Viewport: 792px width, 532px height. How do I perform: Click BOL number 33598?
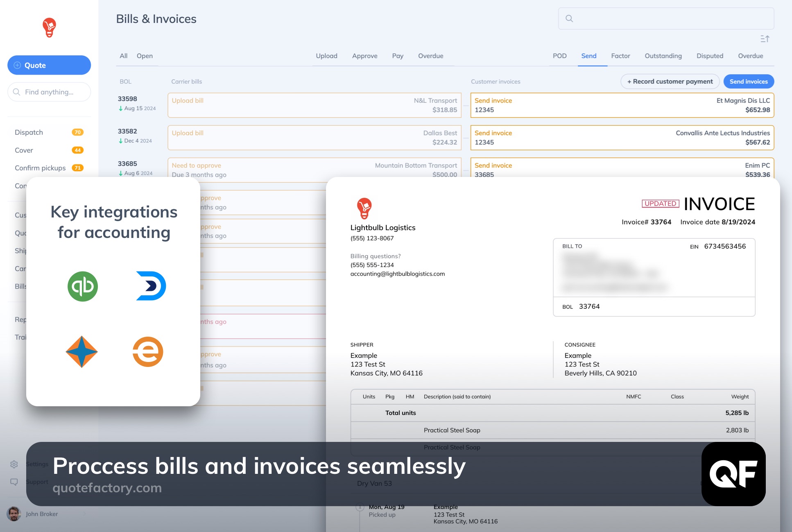point(127,99)
